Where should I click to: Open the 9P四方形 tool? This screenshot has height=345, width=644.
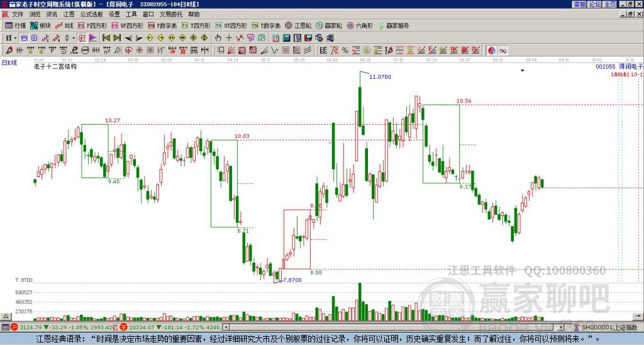click(127, 25)
